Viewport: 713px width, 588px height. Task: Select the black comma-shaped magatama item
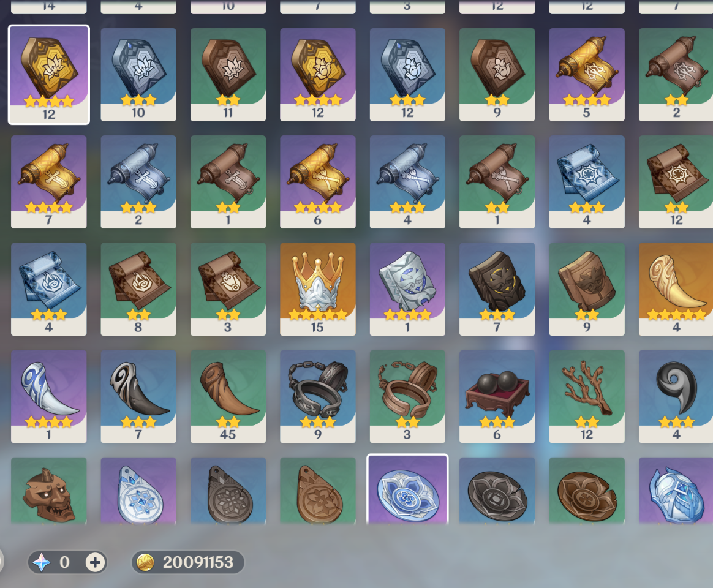coord(676,396)
